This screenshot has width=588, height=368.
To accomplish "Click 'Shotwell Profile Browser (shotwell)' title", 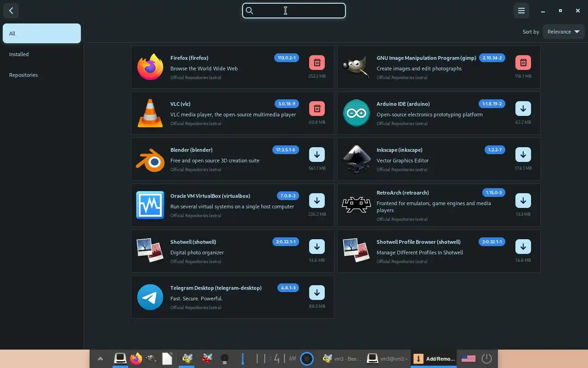I will click(418, 242).
